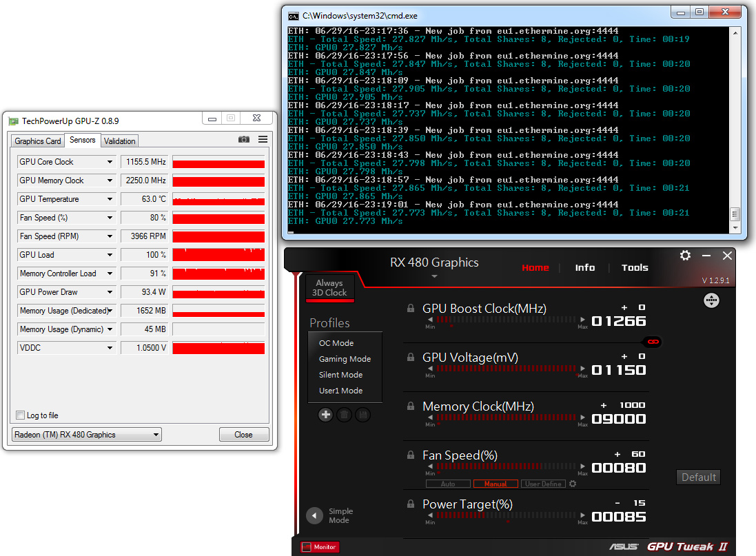Open GPU-Z hamburger menu
This screenshot has width=756, height=556.
pos(263,139)
